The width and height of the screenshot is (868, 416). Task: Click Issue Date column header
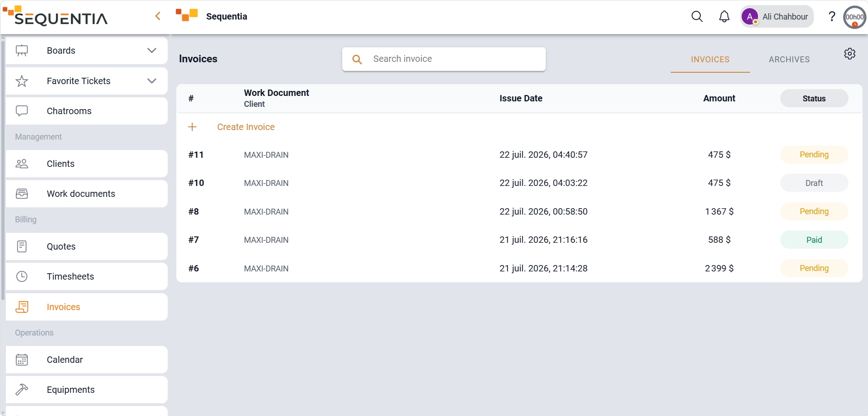pyautogui.click(x=521, y=98)
